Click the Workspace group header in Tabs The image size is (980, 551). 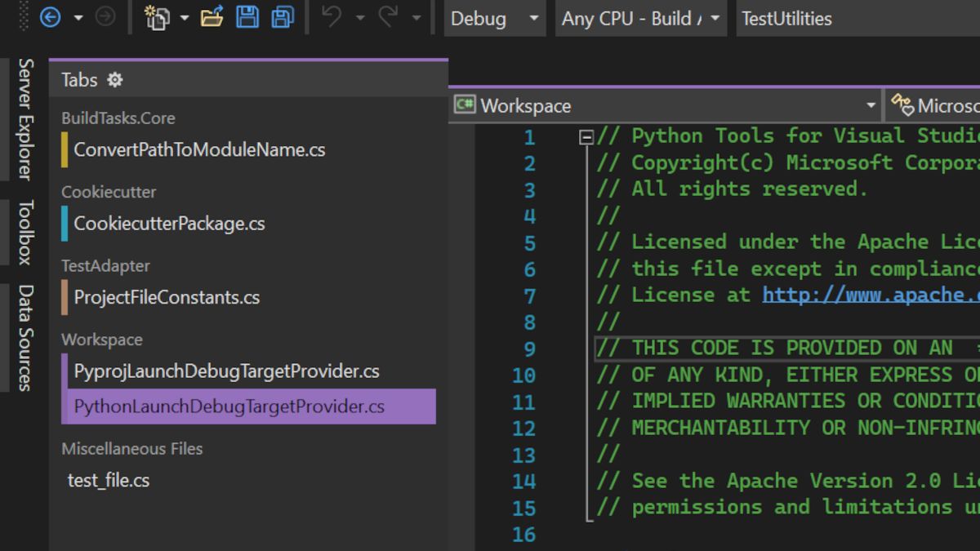point(101,340)
